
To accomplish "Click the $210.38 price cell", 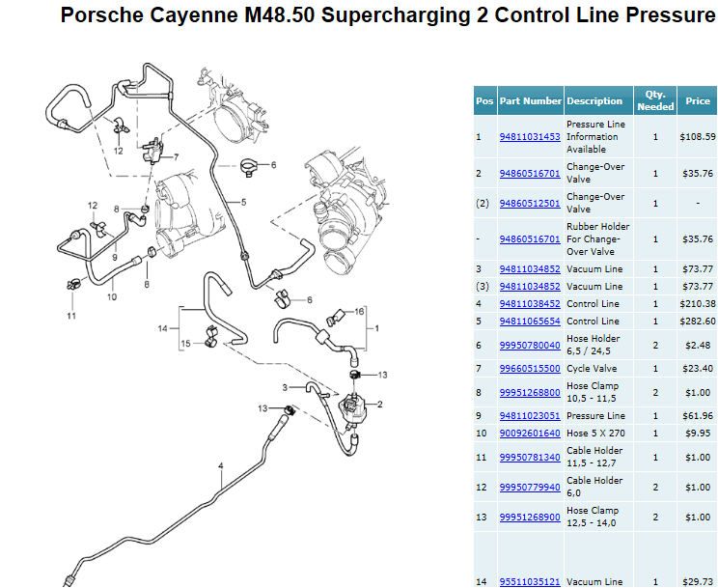I will 698,304.
